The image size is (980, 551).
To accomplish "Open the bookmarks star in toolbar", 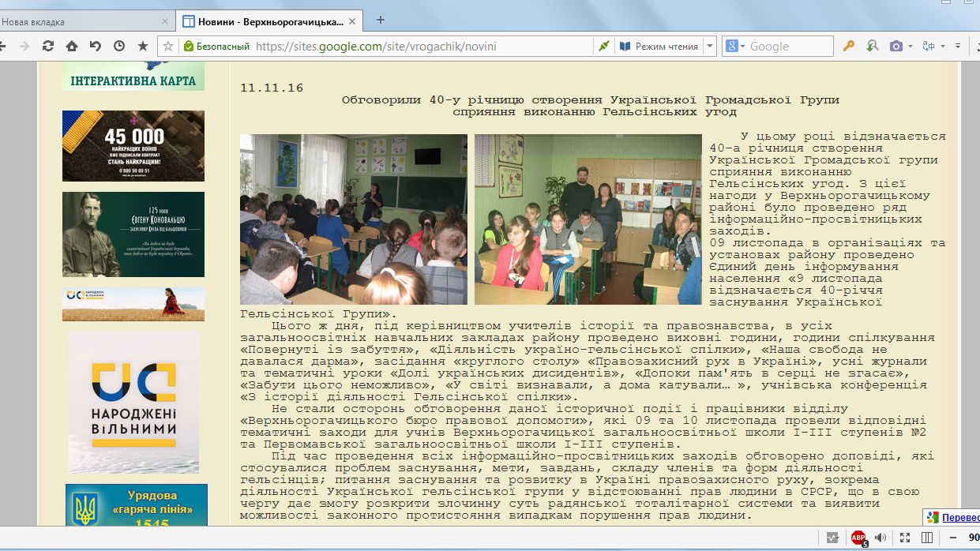I will 143,47.
